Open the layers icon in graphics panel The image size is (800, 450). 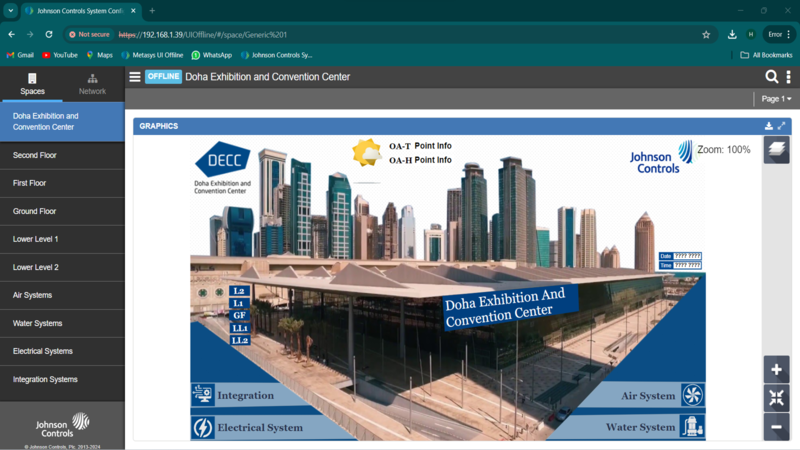(x=776, y=150)
